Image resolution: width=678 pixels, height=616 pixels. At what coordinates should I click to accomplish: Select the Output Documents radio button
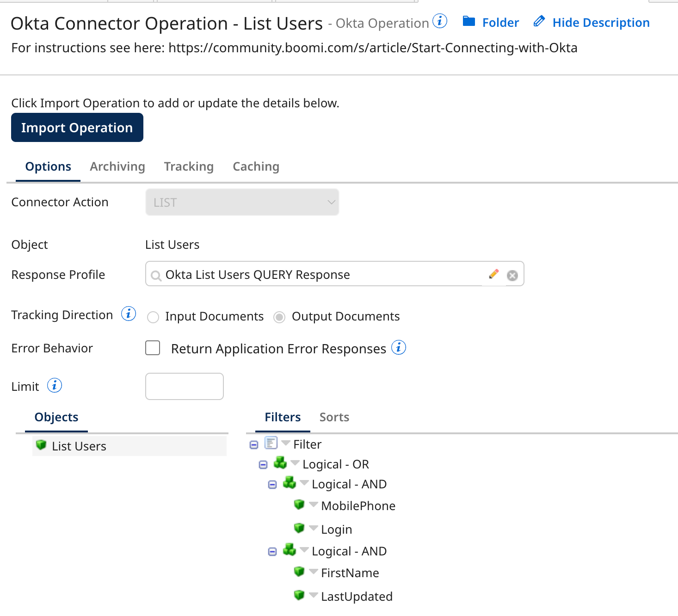[279, 317]
